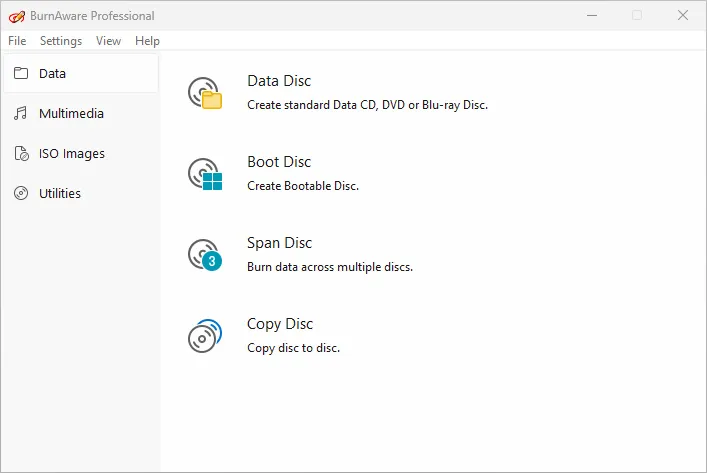Screen dimensions: 707x473
Task: Click the BurnAware logo in title bar
Action: (17, 16)
